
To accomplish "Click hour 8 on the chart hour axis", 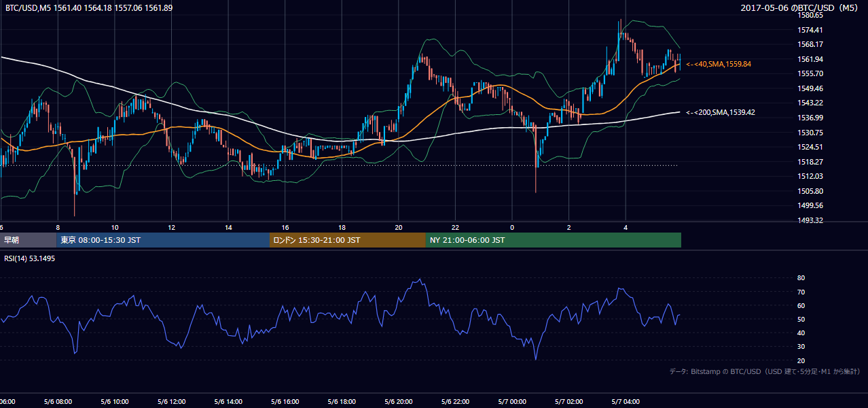I will (58, 228).
